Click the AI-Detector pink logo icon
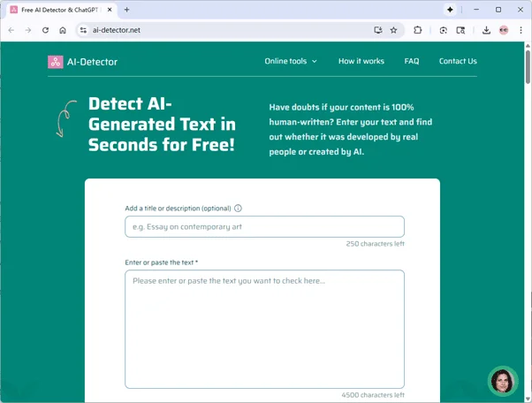The width and height of the screenshot is (532, 403). click(x=56, y=62)
